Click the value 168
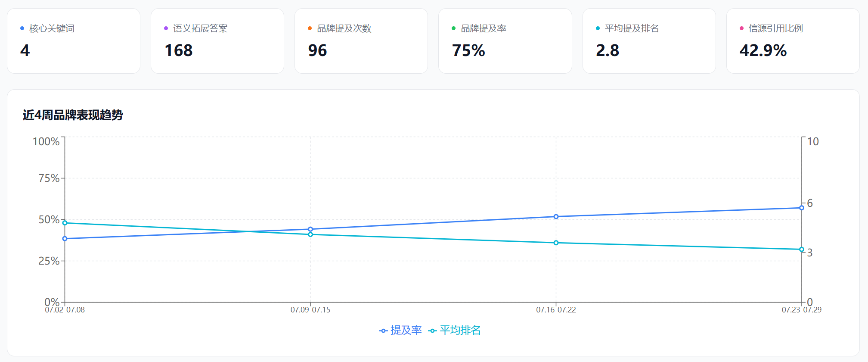Screen dimensions: 868x362 tap(179, 50)
